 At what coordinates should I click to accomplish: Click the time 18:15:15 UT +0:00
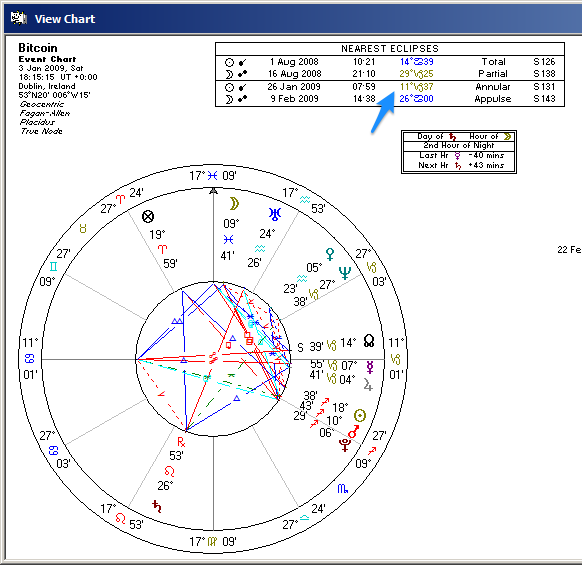tap(58, 77)
